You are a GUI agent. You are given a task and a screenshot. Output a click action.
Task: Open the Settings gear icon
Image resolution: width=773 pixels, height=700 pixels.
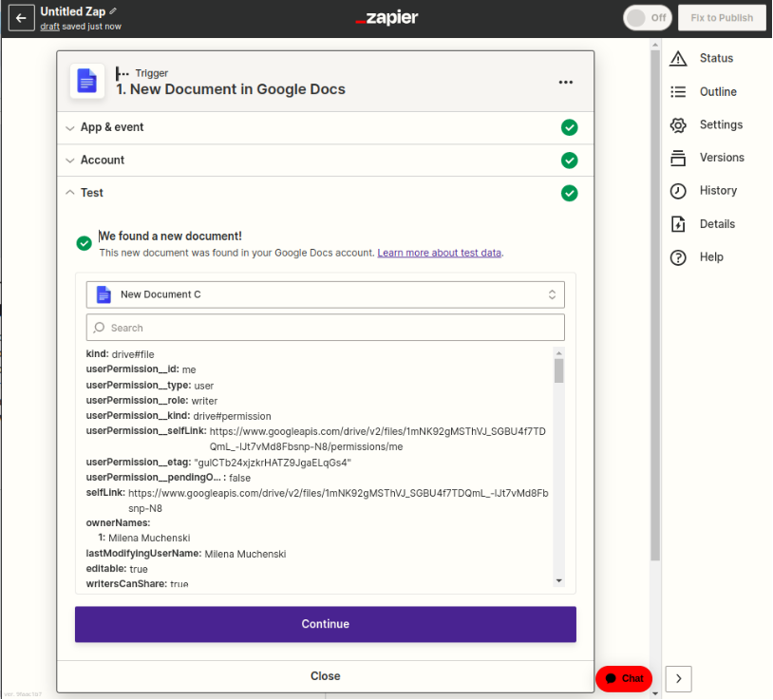click(678, 124)
